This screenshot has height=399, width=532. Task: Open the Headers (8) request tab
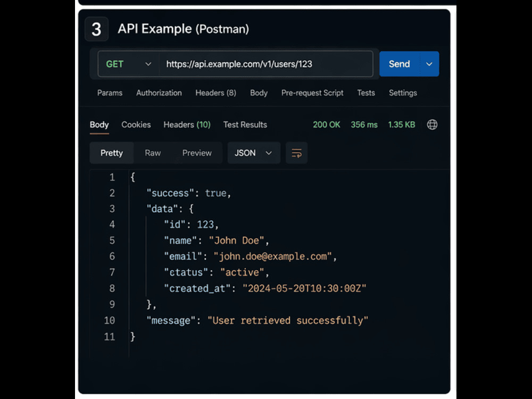(x=216, y=93)
